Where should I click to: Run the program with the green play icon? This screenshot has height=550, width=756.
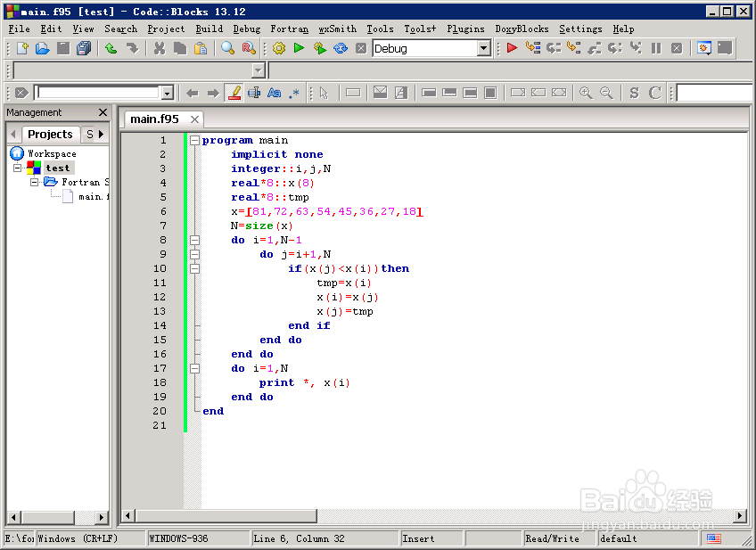pyautogui.click(x=299, y=48)
